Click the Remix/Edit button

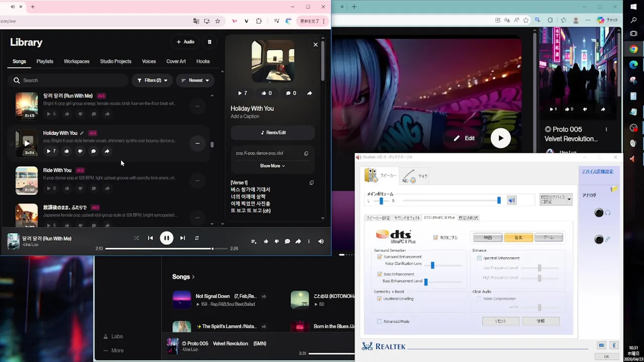pos(273,133)
